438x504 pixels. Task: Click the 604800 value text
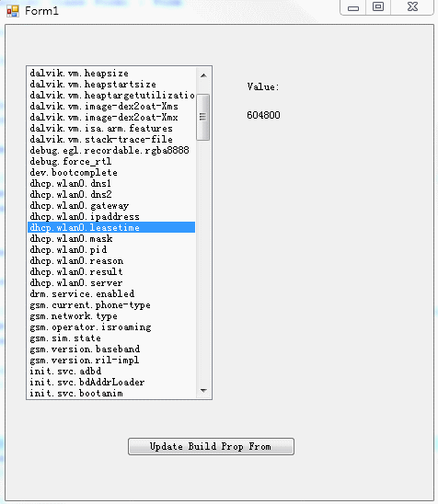click(263, 115)
